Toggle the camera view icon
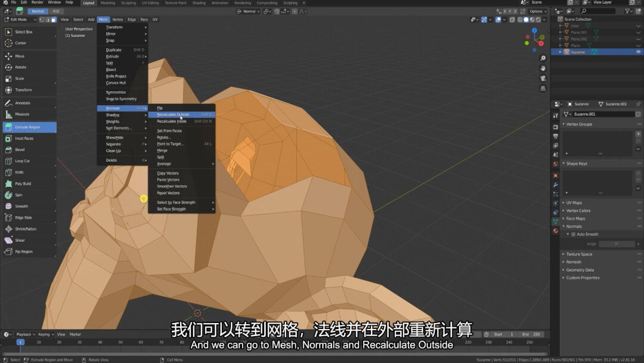The width and height of the screenshot is (644, 363). 543,78
